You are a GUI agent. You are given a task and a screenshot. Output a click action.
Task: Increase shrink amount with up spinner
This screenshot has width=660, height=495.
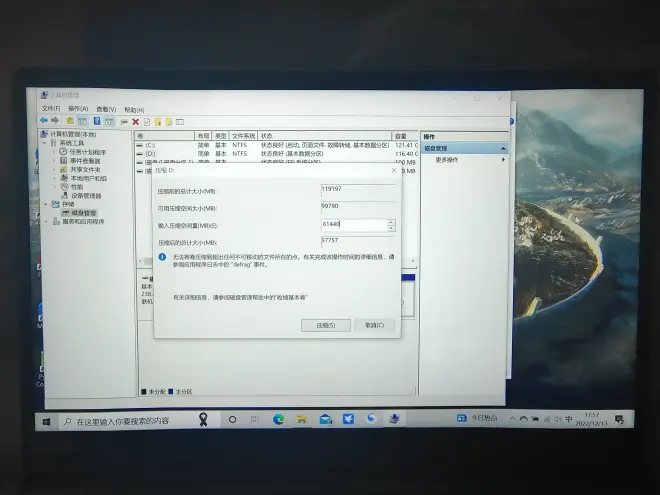[x=392, y=222]
